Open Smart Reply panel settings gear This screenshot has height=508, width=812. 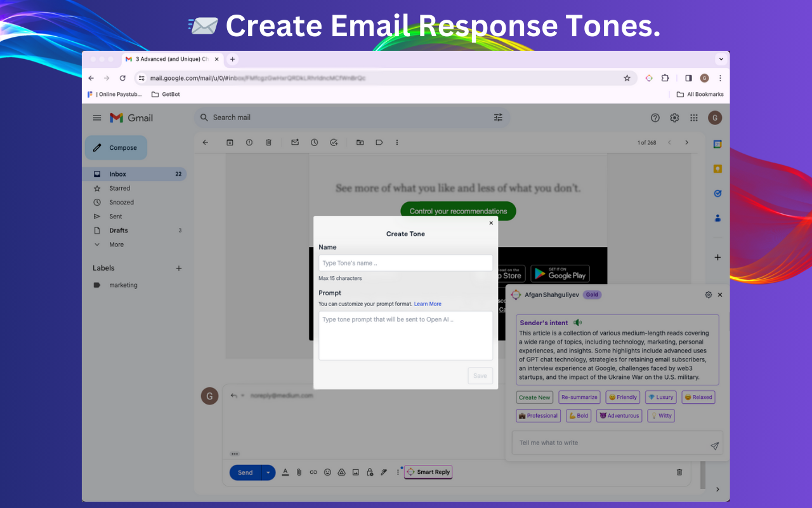pos(709,295)
